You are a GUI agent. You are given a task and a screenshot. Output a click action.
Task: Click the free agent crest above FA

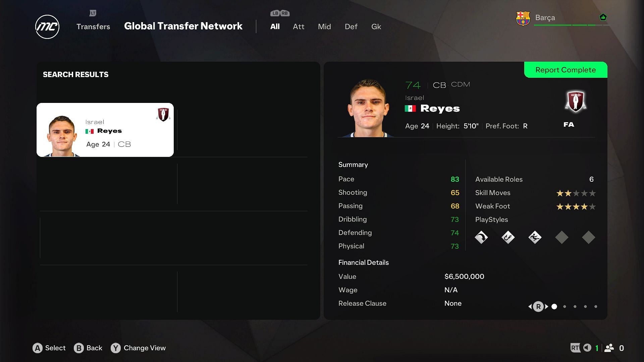point(576,101)
